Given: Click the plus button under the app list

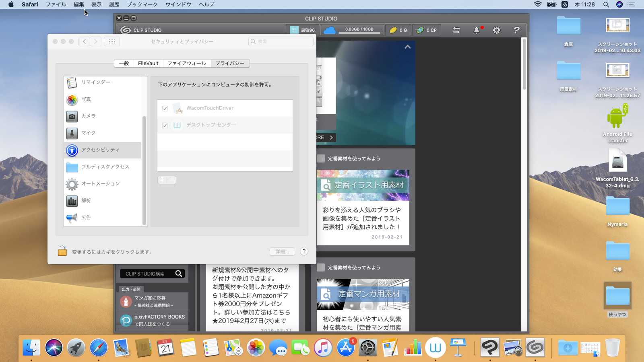Looking at the screenshot, I should click(x=162, y=180).
